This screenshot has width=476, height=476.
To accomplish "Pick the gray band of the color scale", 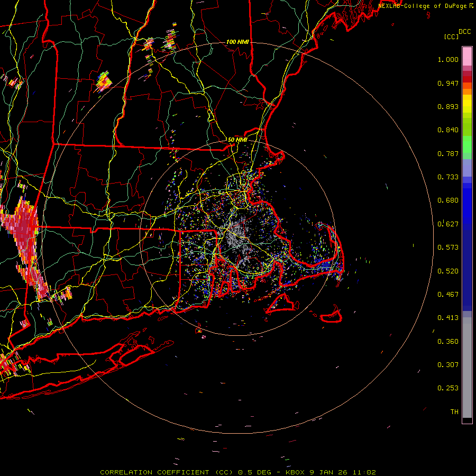I will tap(467, 368).
